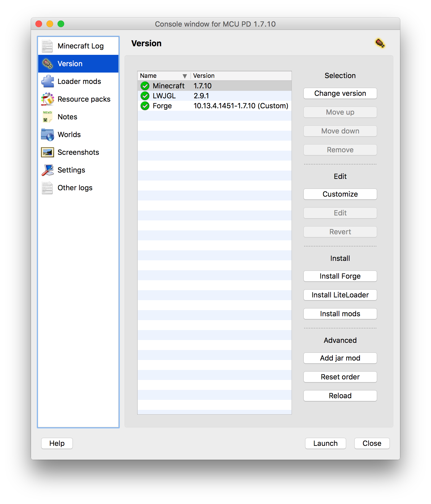
Task: Click Install mods button
Action: (x=340, y=314)
